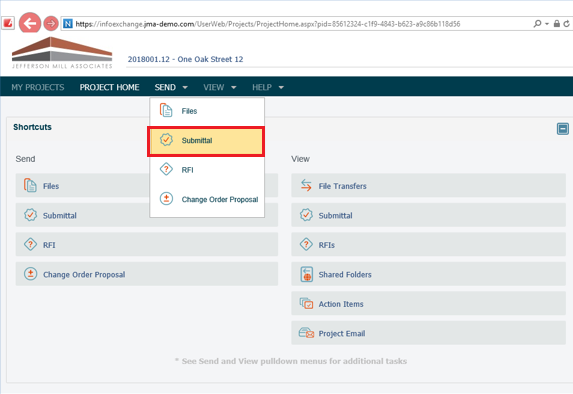Click the RFIs question icon in View shortcuts

point(306,244)
